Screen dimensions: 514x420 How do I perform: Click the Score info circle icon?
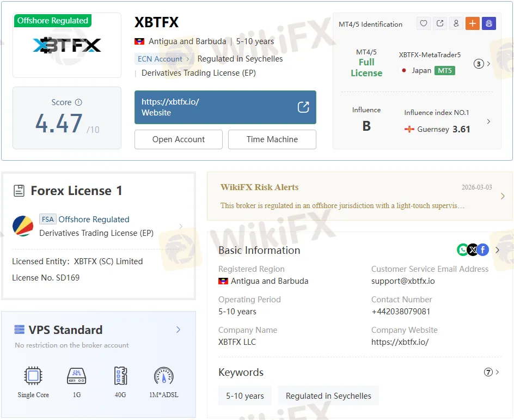[78, 102]
